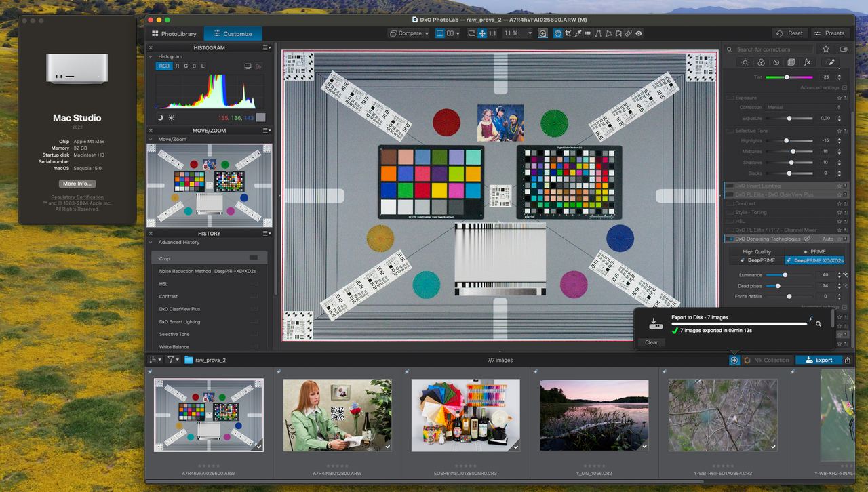Collapse the Histogram section chevron
The height and width of the screenshot is (492, 868).
(x=151, y=56)
